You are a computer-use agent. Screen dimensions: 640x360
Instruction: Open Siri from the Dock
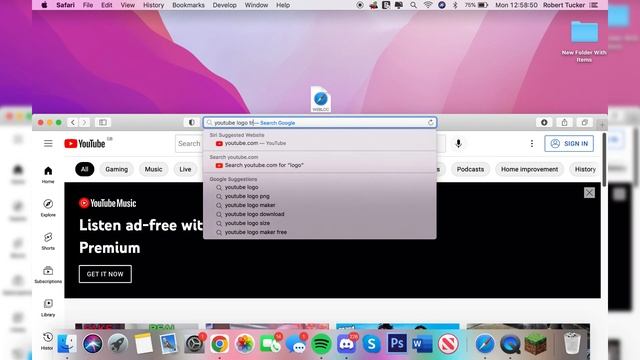[x=93, y=344]
